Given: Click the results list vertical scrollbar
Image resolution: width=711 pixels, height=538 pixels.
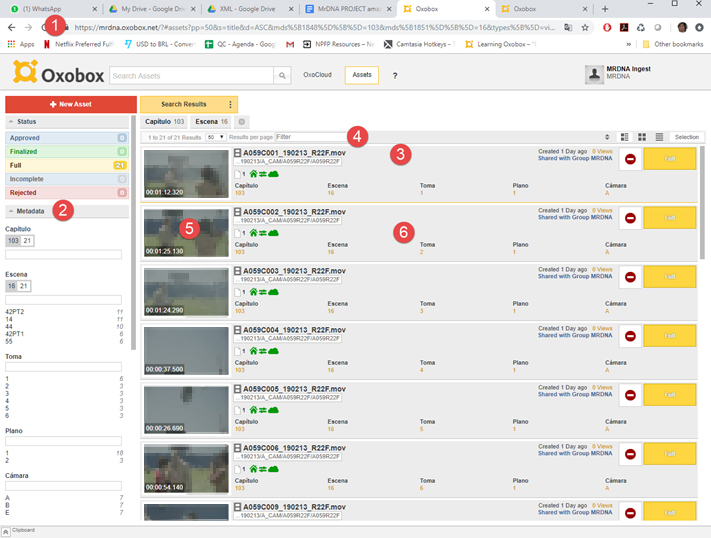Looking at the screenshot, I should pyautogui.click(x=702, y=203).
